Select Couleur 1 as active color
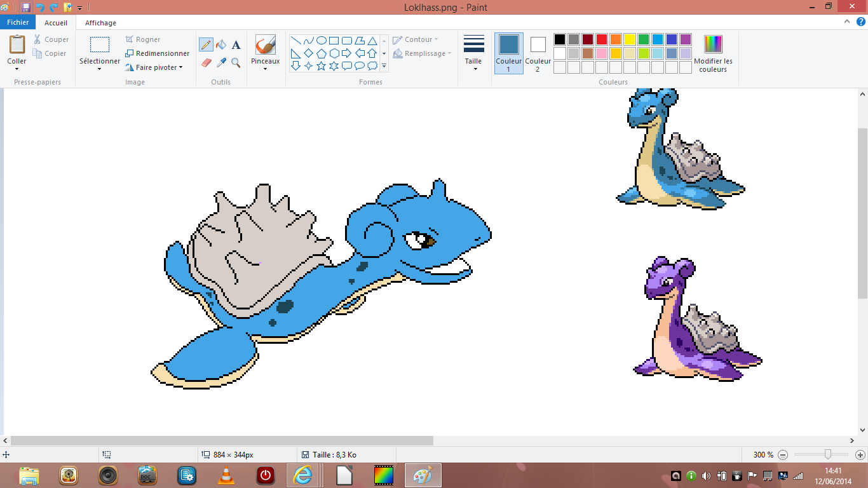868x488 pixels. click(509, 53)
